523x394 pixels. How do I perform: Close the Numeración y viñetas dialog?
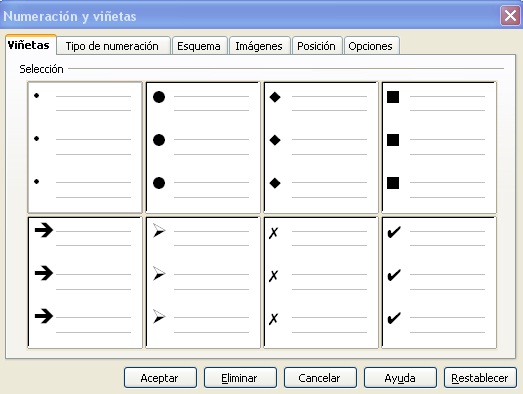(510, 15)
